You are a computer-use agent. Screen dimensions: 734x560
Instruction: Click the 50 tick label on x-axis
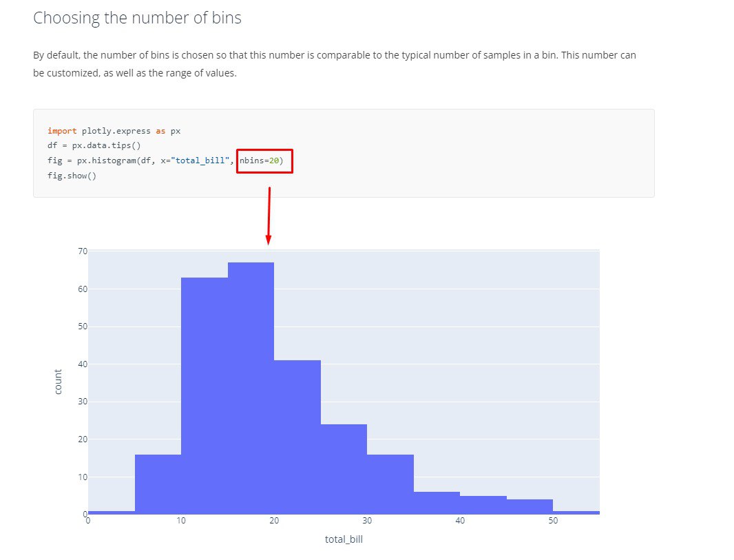click(x=553, y=521)
